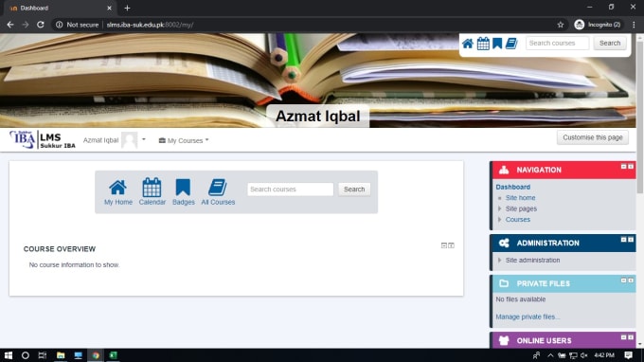Hide the Course Overview block
Viewport: 644px width, 362px height.
pos(444,245)
